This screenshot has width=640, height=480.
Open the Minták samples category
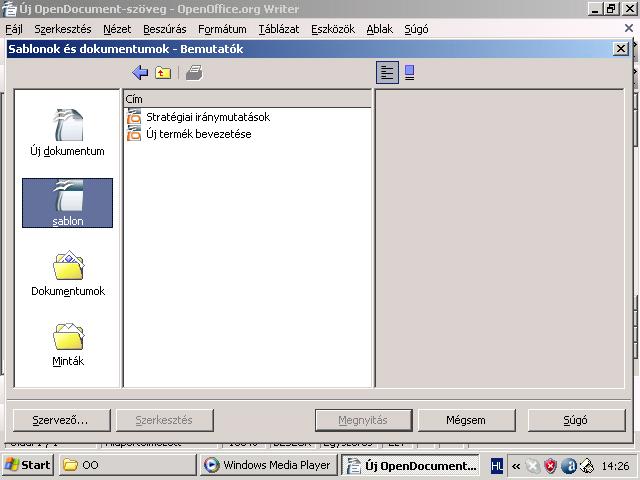pyautogui.click(x=67, y=343)
